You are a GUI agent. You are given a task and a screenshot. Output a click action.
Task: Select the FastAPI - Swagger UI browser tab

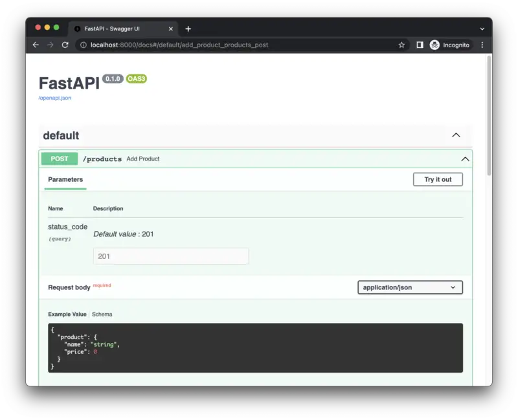(123, 28)
